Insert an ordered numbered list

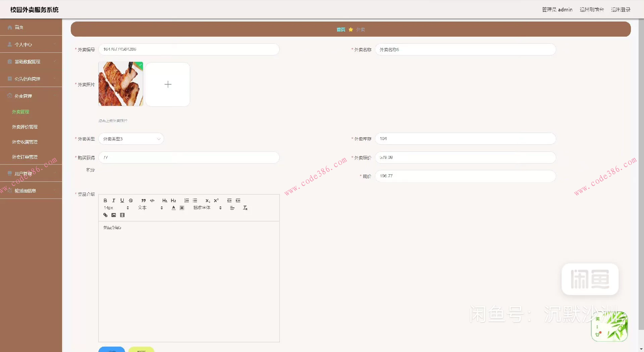pos(186,201)
